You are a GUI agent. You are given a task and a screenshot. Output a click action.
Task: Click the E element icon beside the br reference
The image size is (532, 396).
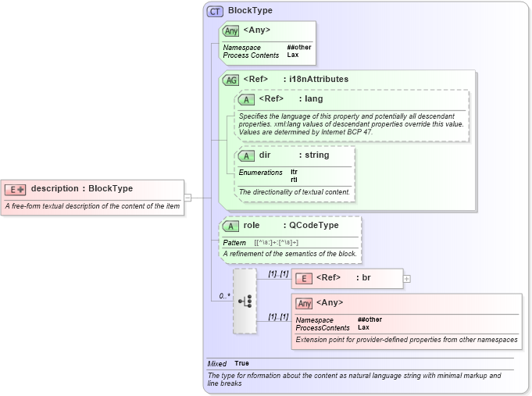(x=304, y=279)
